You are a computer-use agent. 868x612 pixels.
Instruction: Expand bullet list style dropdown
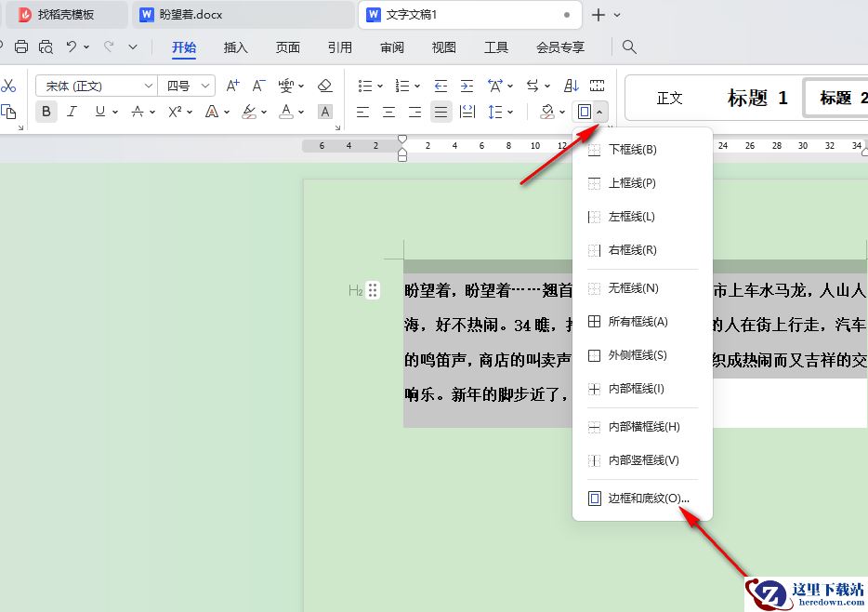click(x=380, y=86)
